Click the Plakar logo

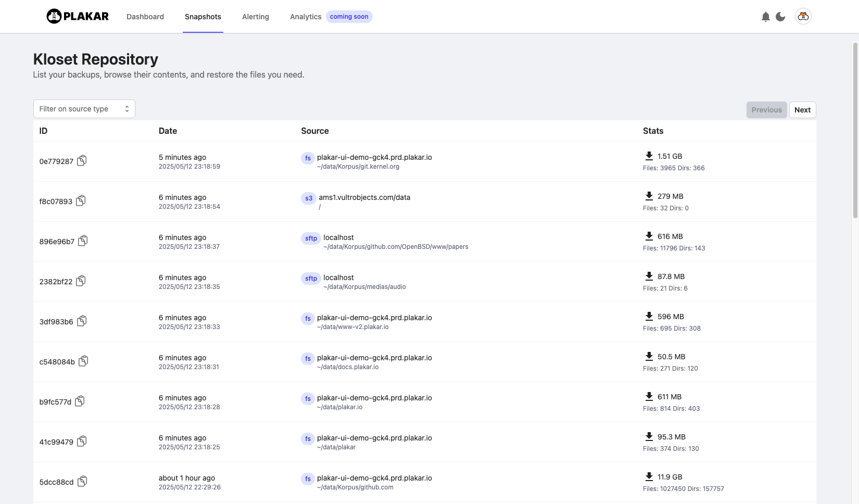coord(78,16)
